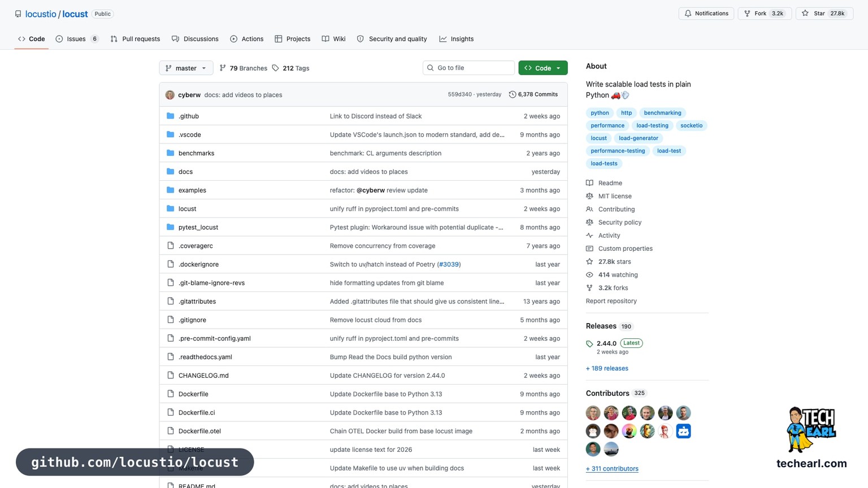Click the python topic tag

tap(600, 113)
